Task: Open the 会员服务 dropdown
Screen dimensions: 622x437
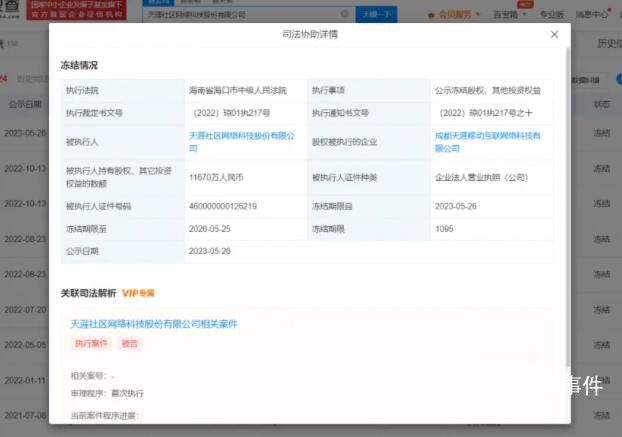Action: tap(454, 15)
